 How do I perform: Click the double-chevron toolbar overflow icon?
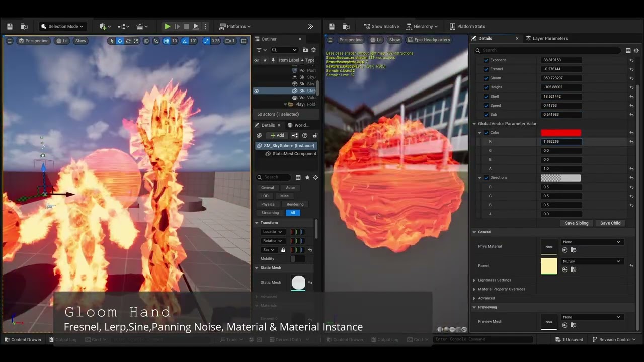[310, 26]
